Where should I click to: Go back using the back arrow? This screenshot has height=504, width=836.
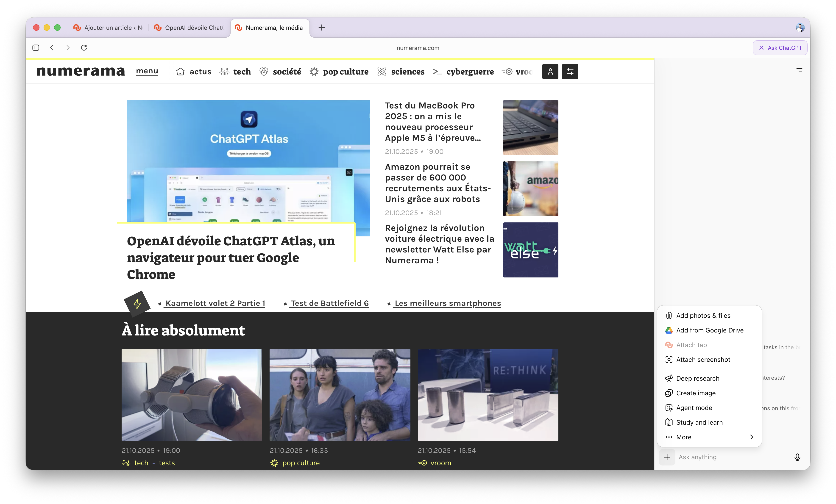pos(52,48)
